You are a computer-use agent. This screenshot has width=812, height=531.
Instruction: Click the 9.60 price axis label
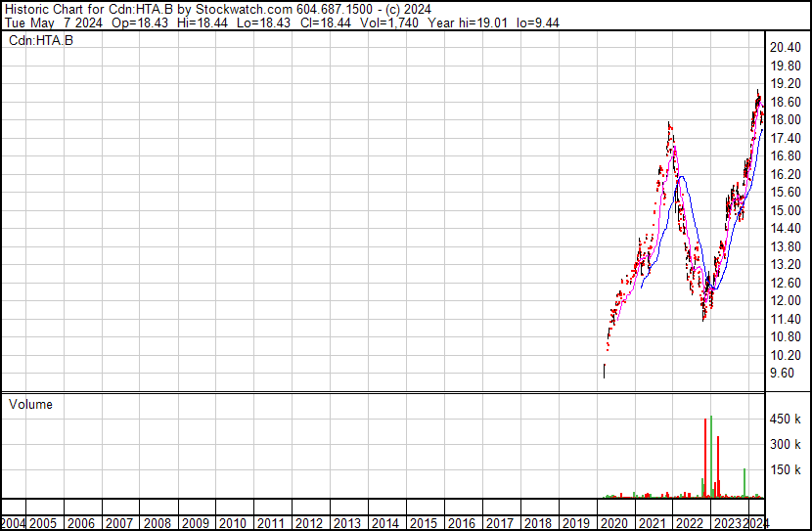coord(782,374)
